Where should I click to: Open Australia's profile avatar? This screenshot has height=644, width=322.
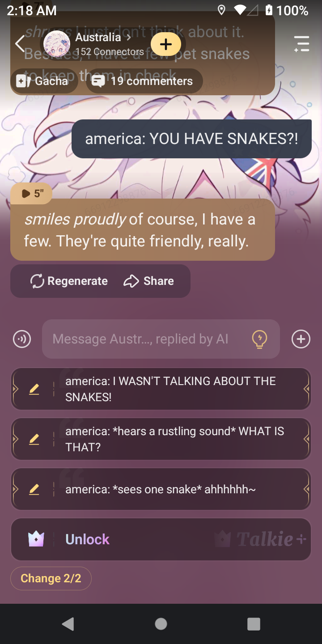pyautogui.click(x=57, y=44)
